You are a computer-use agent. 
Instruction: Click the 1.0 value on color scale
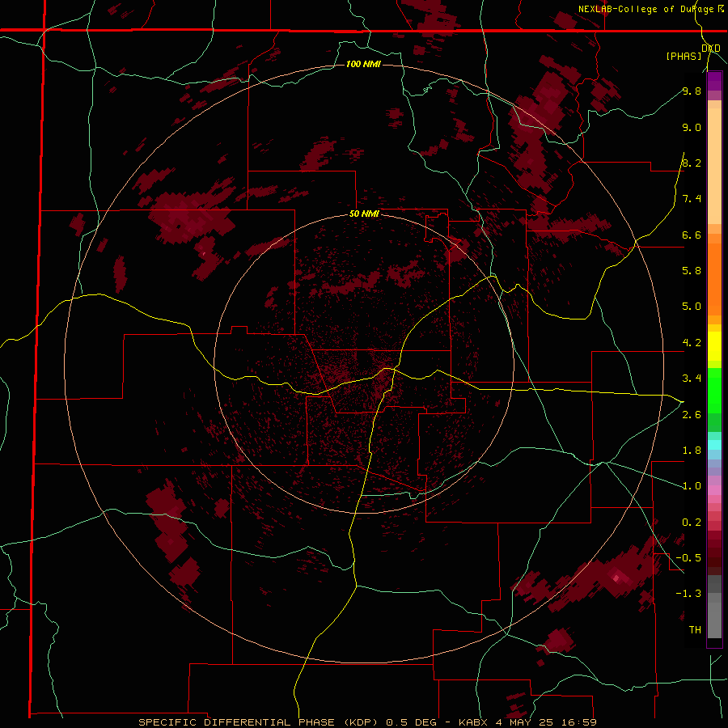click(692, 486)
